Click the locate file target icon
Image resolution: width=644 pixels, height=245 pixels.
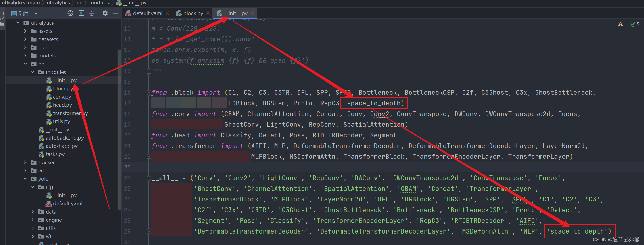pyautogui.click(x=70, y=13)
